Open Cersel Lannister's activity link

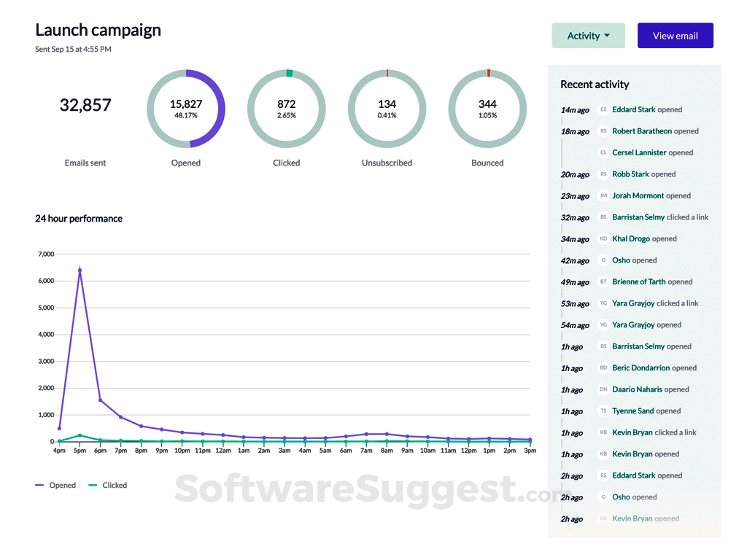point(639,152)
